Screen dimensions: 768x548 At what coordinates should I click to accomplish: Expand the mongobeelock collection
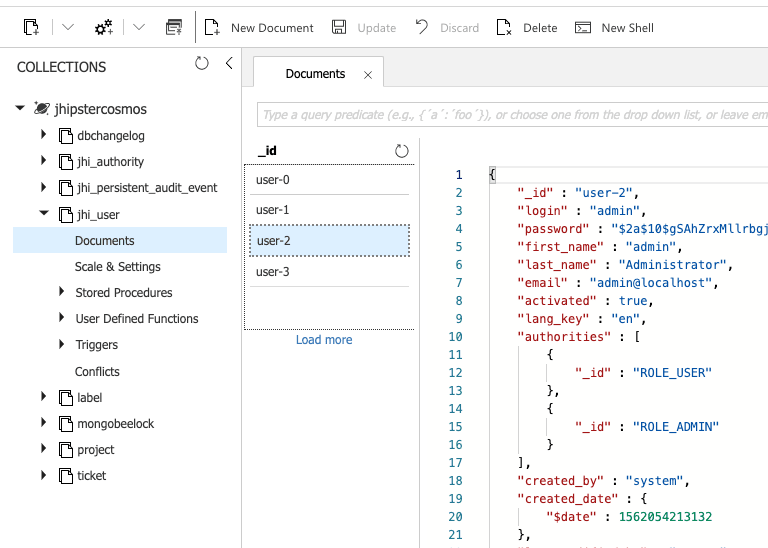tap(44, 422)
